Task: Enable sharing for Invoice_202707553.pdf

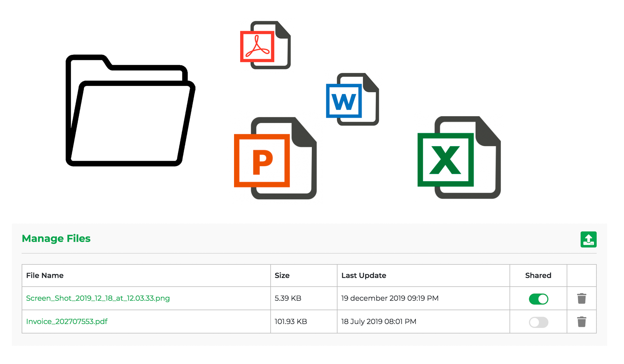Action: tap(538, 322)
